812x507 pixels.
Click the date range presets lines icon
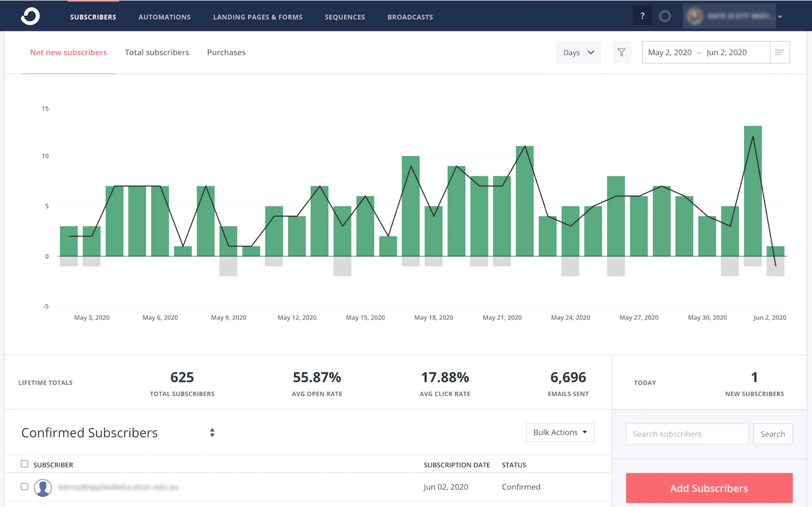pyautogui.click(x=779, y=53)
